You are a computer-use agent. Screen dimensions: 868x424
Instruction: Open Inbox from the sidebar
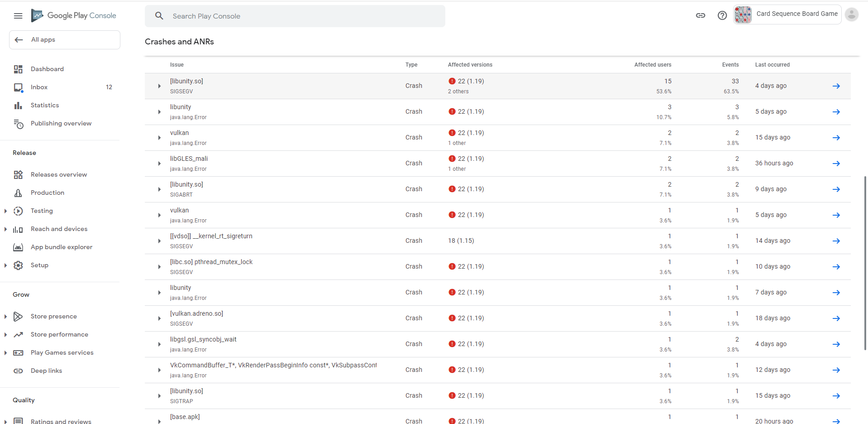39,87
